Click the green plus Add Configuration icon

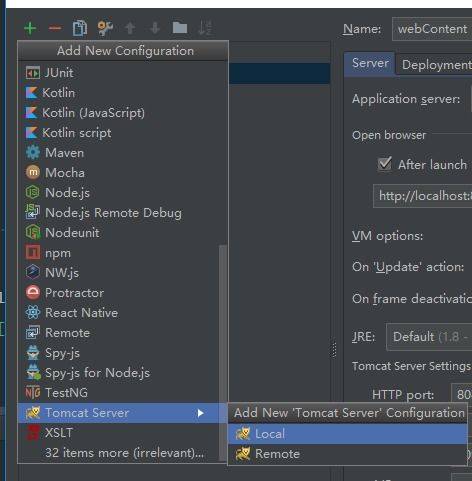pyautogui.click(x=30, y=28)
